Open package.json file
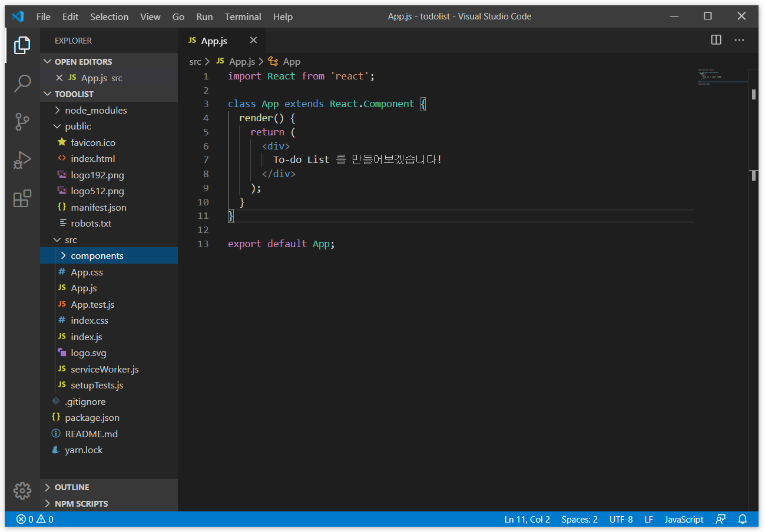 (109, 418)
